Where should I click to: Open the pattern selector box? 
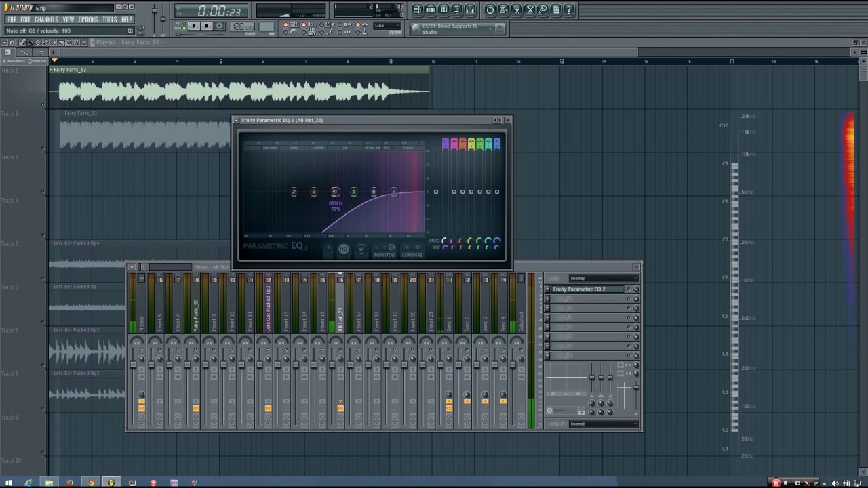[267, 26]
